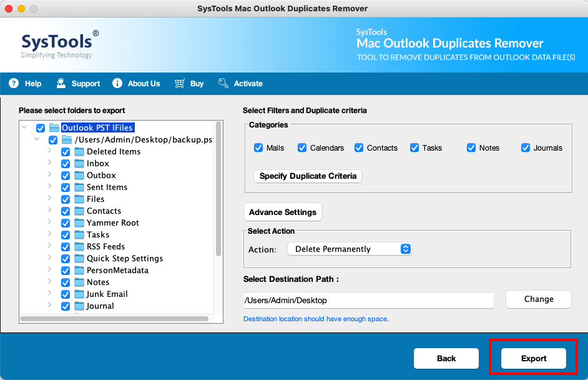Click the PersonMetadata folder icon
Viewport: 588px width, 380px height.
click(79, 271)
